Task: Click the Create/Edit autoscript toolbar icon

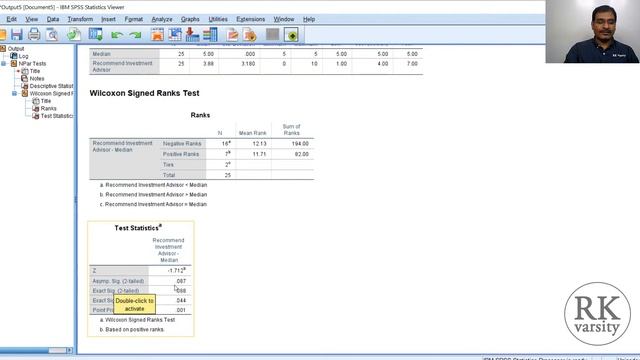Action: tap(232, 35)
